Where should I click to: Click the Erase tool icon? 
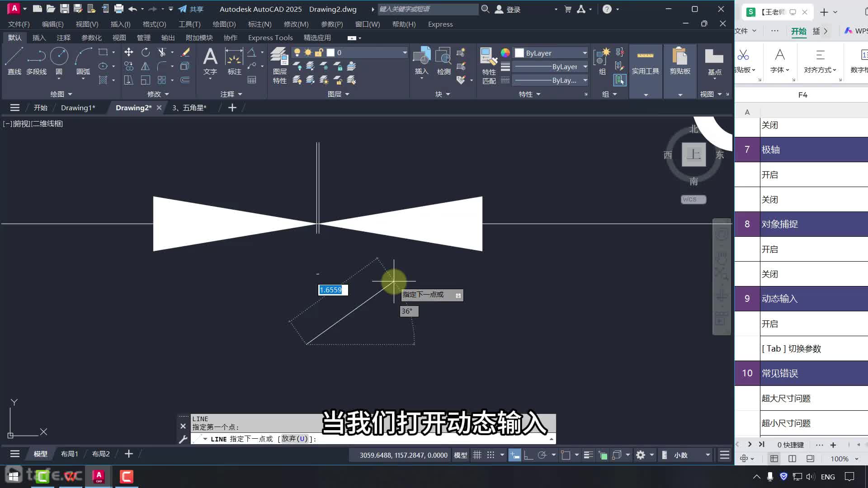[x=185, y=52]
